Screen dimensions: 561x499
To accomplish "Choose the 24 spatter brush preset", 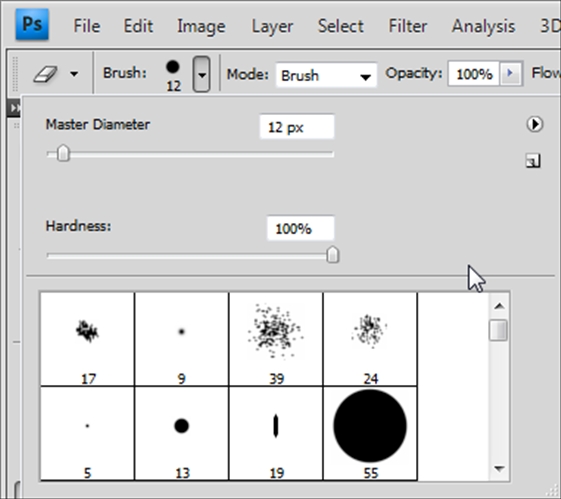I will [x=370, y=339].
